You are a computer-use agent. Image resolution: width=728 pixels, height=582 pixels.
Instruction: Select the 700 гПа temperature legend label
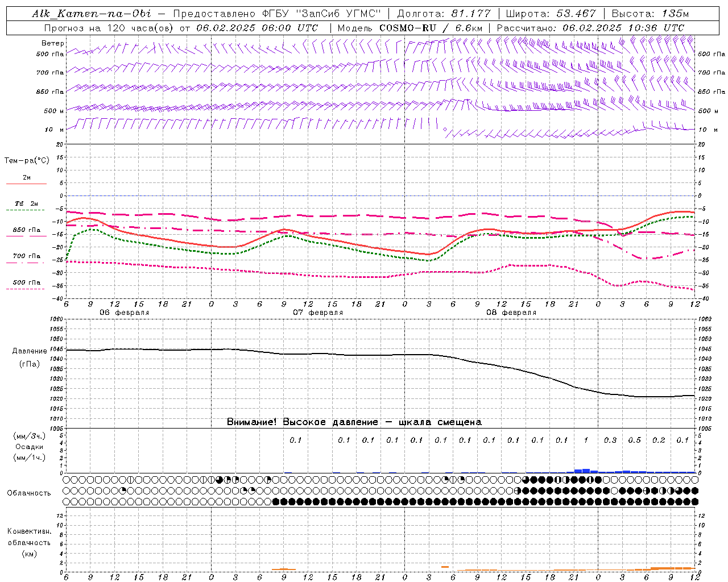point(27,256)
